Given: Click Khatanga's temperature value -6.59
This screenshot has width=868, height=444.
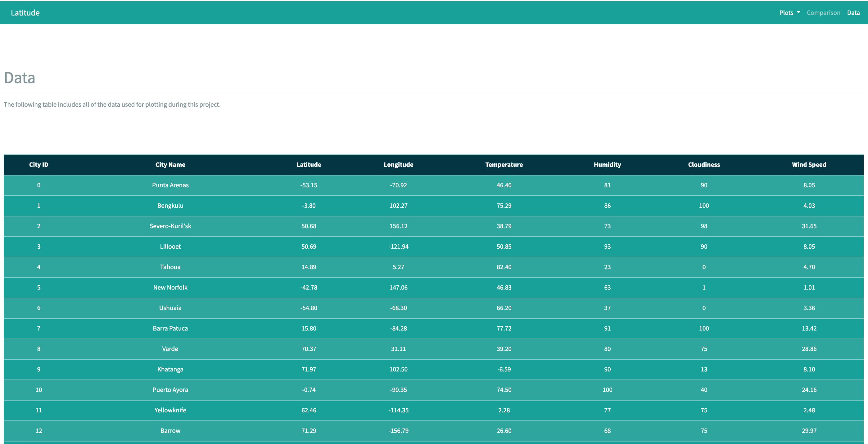Looking at the screenshot, I should pos(504,369).
